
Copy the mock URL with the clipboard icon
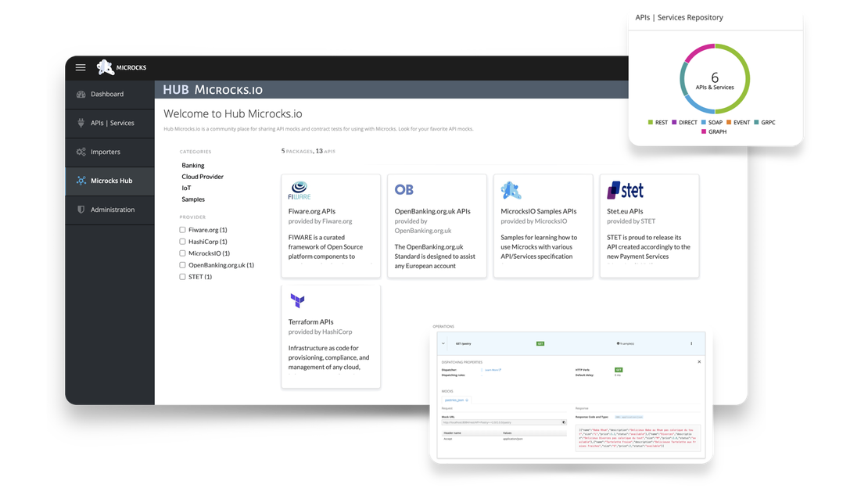pyautogui.click(x=564, y=422)
